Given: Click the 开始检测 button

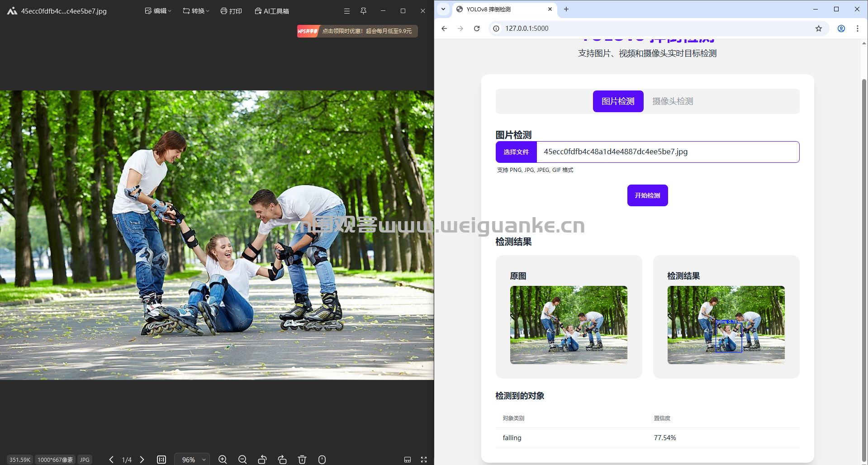Looking at the screenshot, I should (647, 195).
